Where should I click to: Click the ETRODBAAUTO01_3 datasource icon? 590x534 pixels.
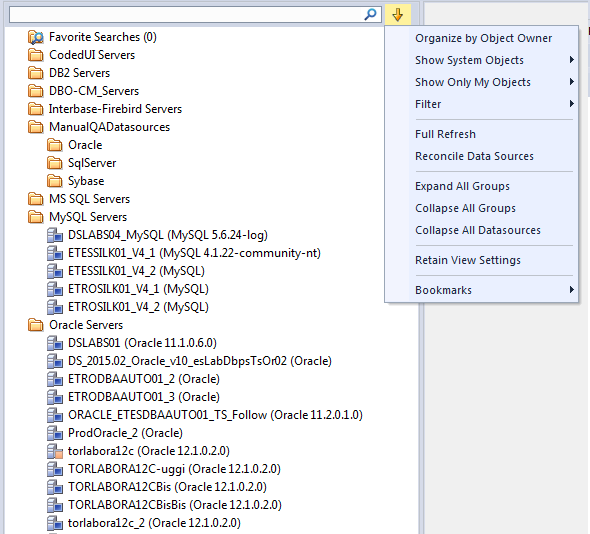coord(55,397)
